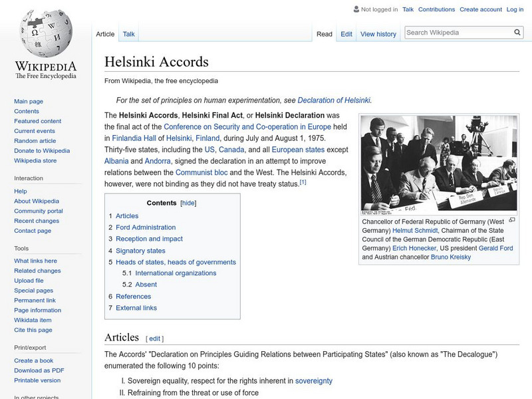
Task: Follow the Declaration of Helsinki link
Action: coord(334,100)
